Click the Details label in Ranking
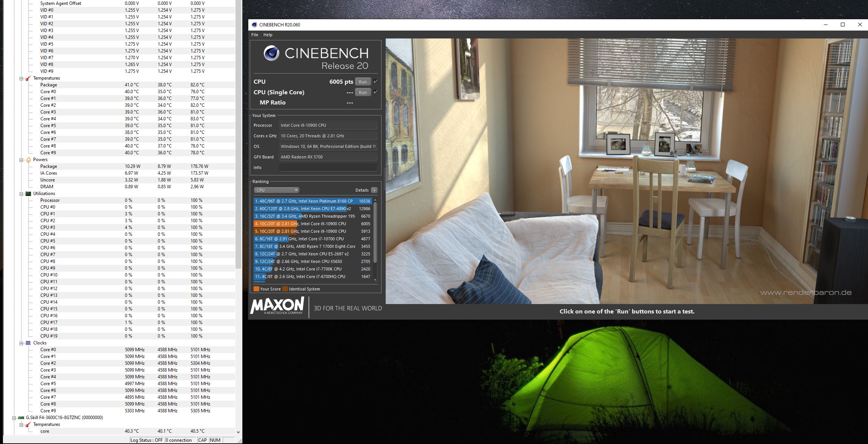The image size is (868, 444). click(x=362, y=190)
